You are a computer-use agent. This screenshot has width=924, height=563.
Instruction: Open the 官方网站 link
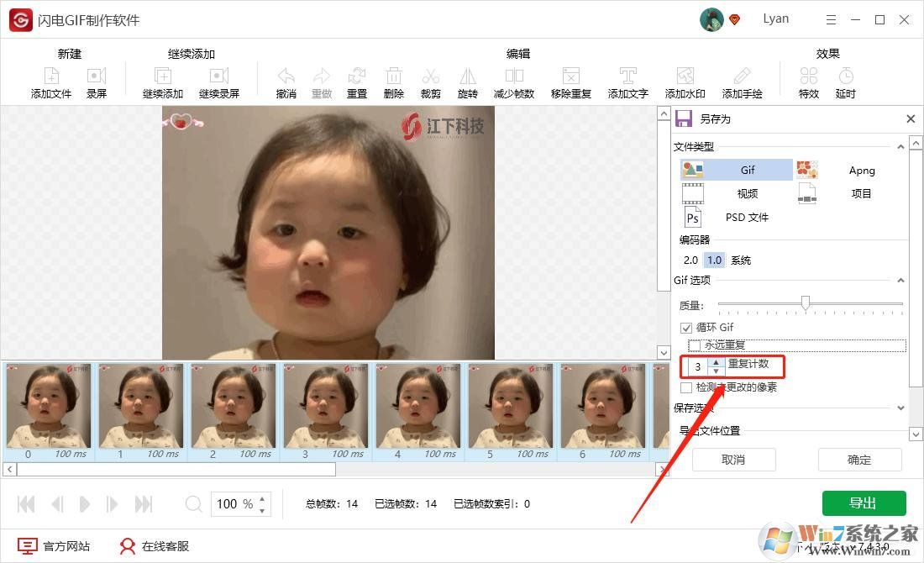(x=53, y=545)
